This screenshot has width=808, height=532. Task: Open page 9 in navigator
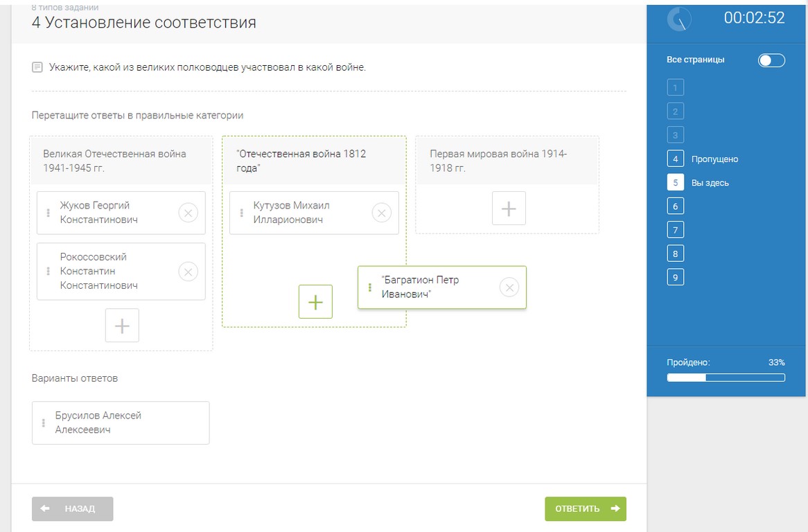coord(676,277)
